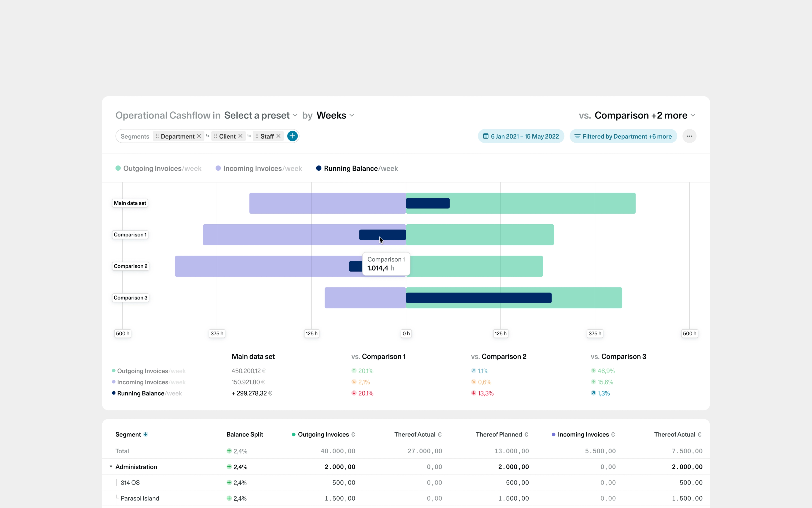The width and height of the screenshot is (812, 508).
Task: Sort table by Segment arrow
Action: (x=146, y=434)
